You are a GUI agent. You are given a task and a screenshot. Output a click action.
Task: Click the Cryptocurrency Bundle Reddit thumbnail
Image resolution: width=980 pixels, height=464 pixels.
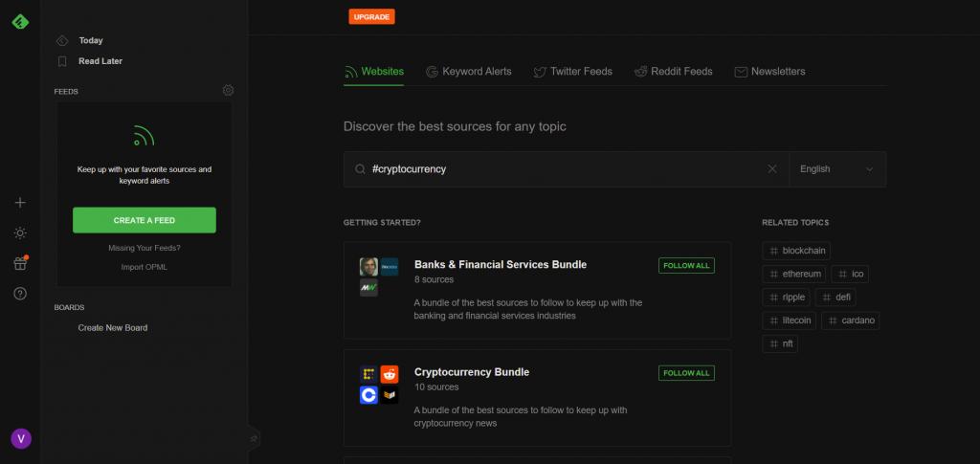[x=390, y=374]
